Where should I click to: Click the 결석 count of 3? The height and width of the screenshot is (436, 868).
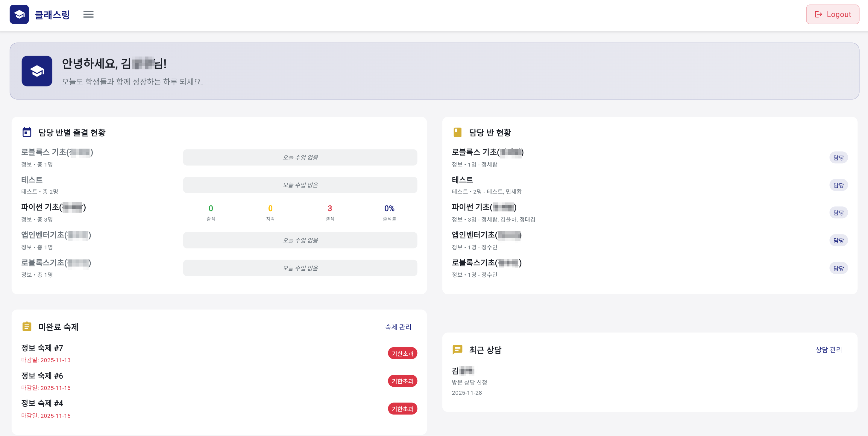pos(330,208)
